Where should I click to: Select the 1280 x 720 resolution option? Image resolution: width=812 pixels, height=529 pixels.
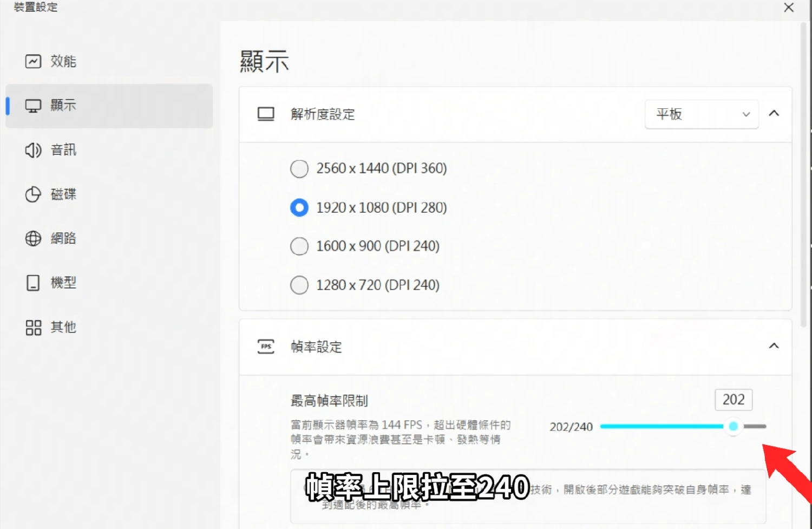(299, 285)
